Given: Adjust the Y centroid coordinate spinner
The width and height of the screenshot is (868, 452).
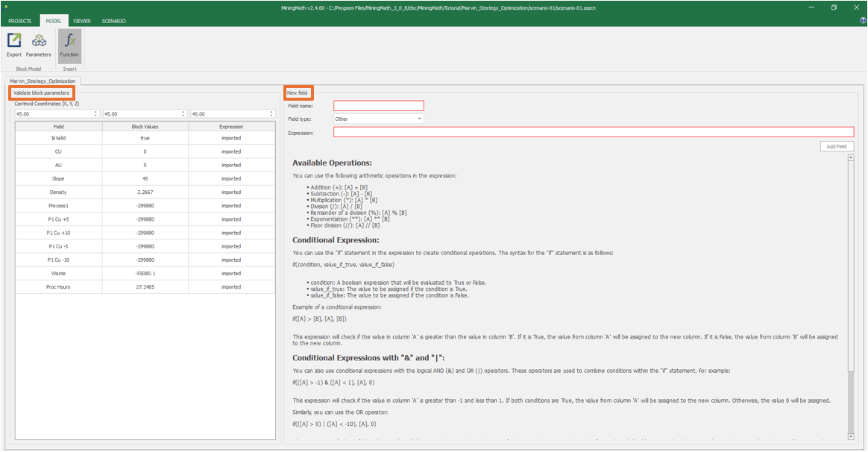Looking at the screenshot, I should 183,114.
